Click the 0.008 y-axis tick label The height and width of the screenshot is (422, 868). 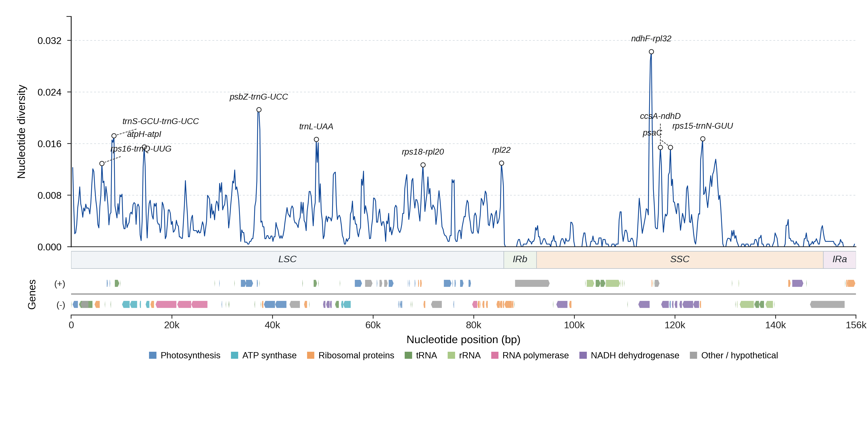(x=50, y=195)
